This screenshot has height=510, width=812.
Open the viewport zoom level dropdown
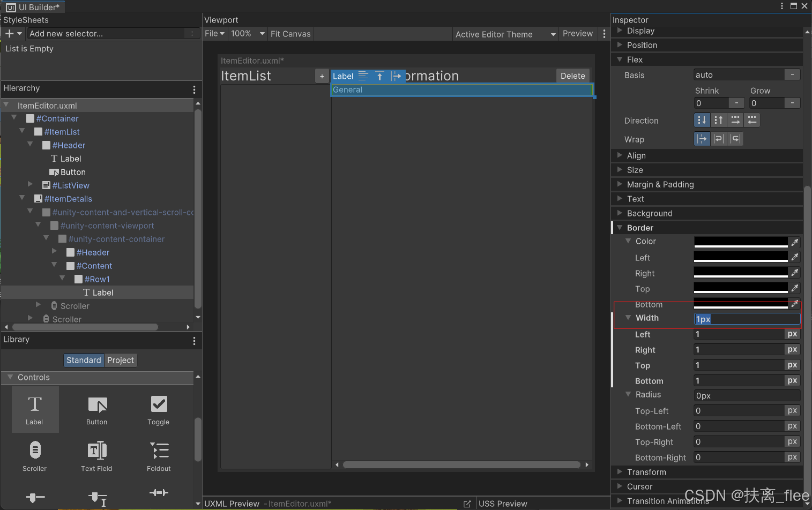coord(247,33)
